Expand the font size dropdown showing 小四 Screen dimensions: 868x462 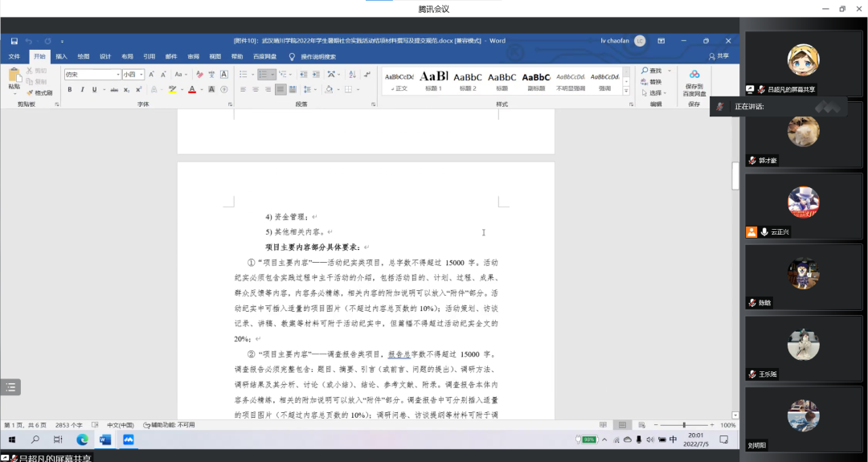[x=133, y=74]
